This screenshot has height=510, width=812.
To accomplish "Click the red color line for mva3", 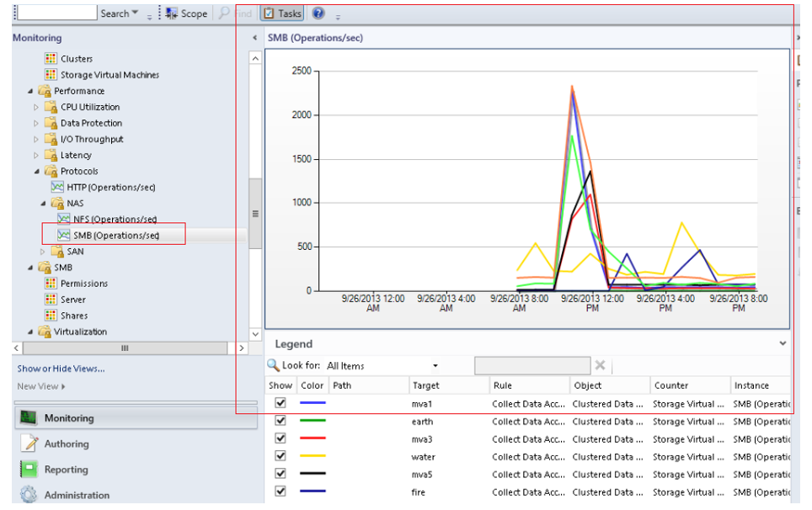I will [x=313, y=439].
